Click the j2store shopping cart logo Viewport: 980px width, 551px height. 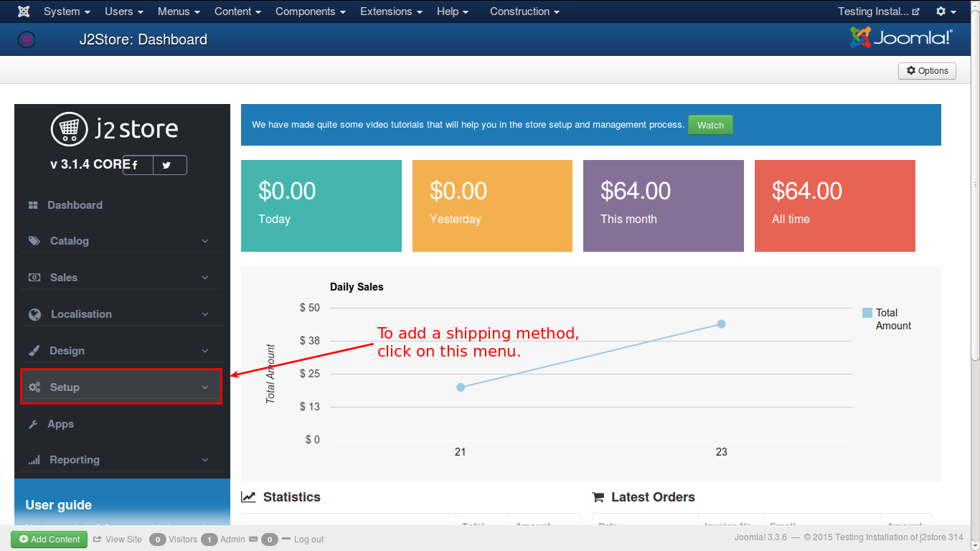[69, 129]
